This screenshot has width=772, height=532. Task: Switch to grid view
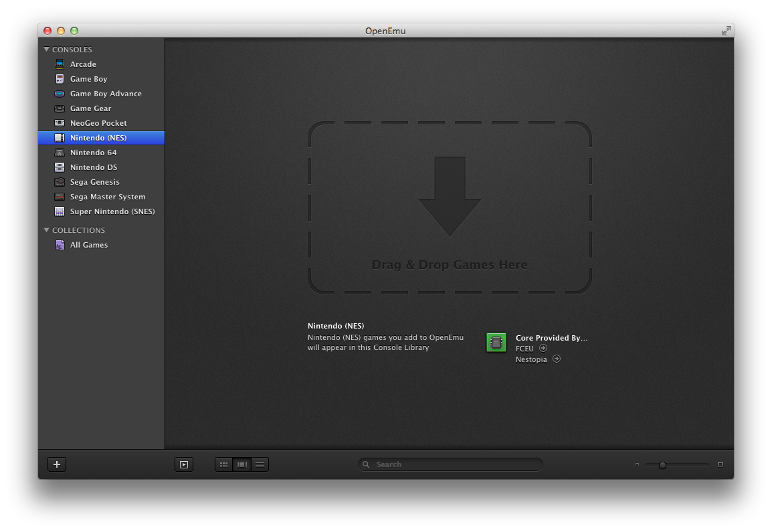point(224,464)
